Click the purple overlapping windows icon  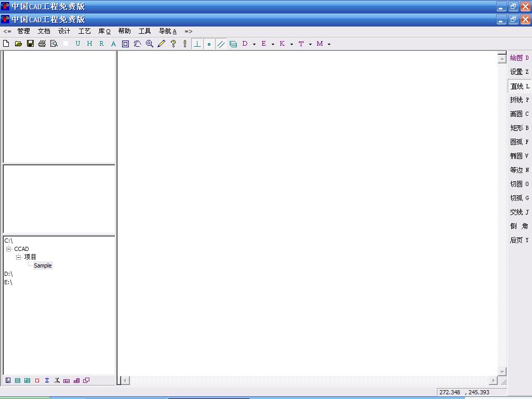(87, 380)
